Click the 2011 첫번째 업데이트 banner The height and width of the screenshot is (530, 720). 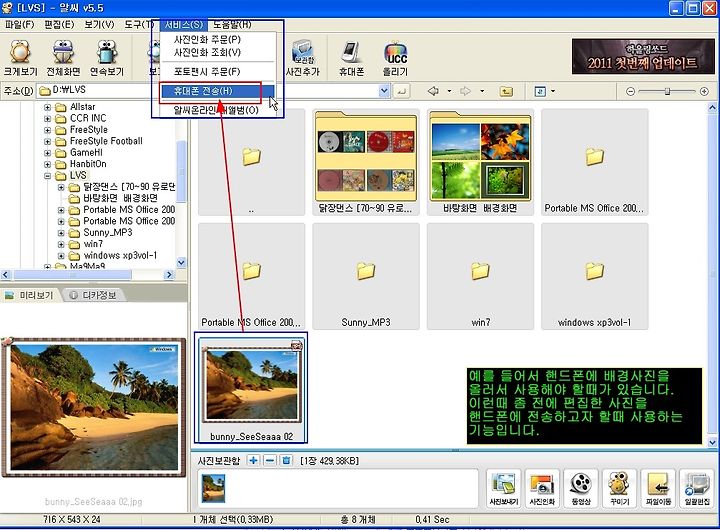pyautogui.click(x=643, y=56)
